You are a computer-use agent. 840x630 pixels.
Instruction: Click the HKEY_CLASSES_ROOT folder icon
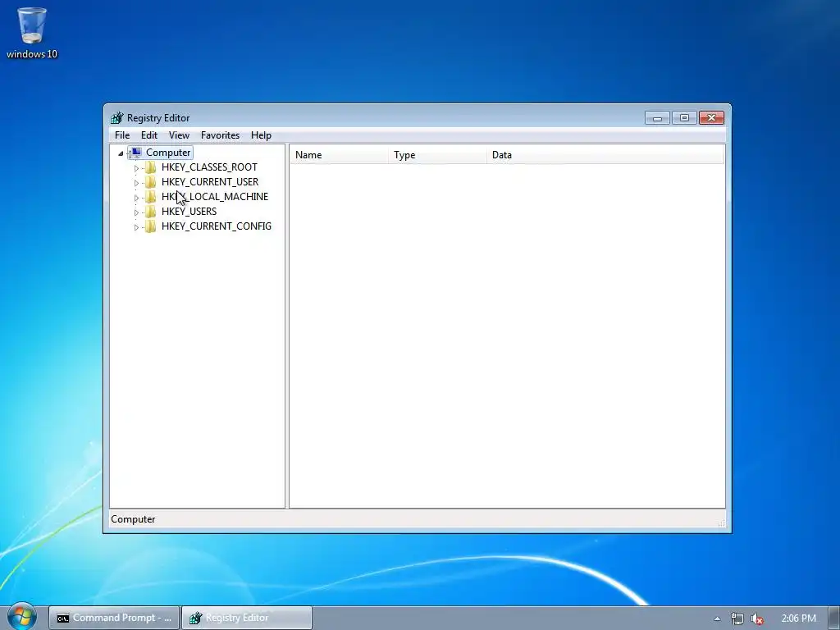(151, 167)
